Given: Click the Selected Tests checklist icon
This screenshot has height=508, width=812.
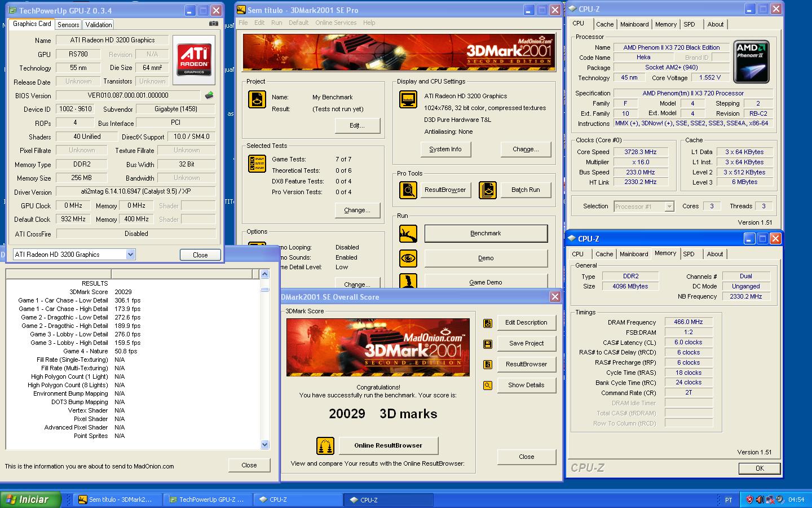Looking at the screenshot, I should tap(257, 164).
